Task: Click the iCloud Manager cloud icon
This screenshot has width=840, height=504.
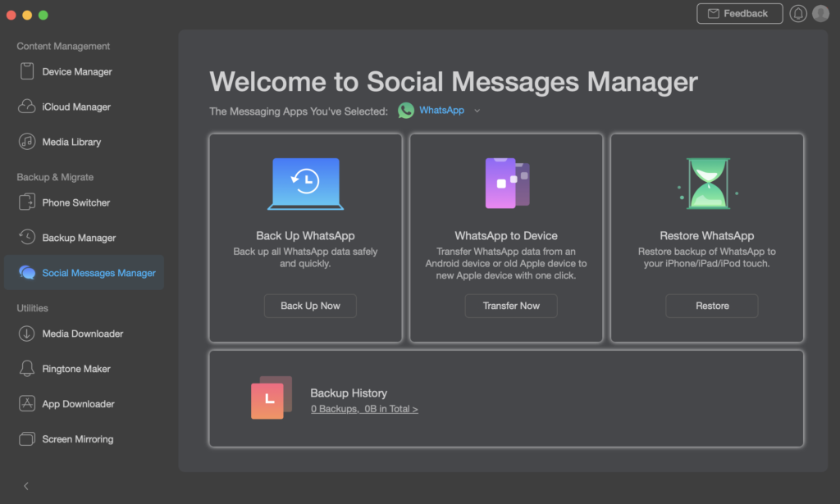Action: (x=27, y=107)
